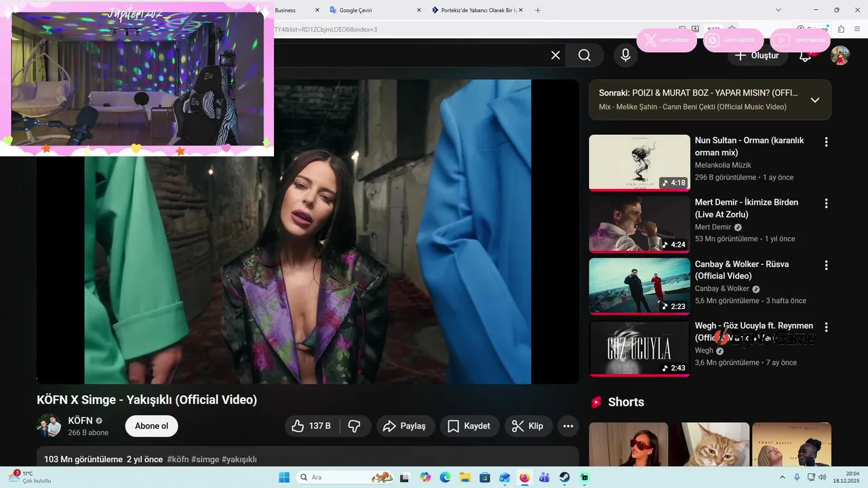Switch to the Portekiz'de Yabancı Olarak tab
The height and width of the screenshot is (488, 868).
(475, 10)
